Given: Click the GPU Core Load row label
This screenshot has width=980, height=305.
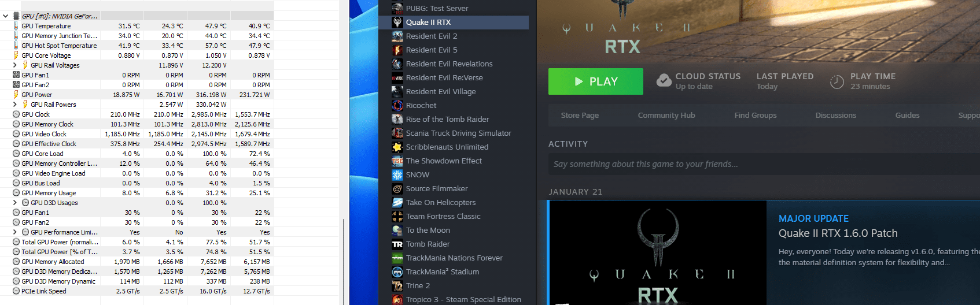Looking at the screenshot, I should (42, 154).
